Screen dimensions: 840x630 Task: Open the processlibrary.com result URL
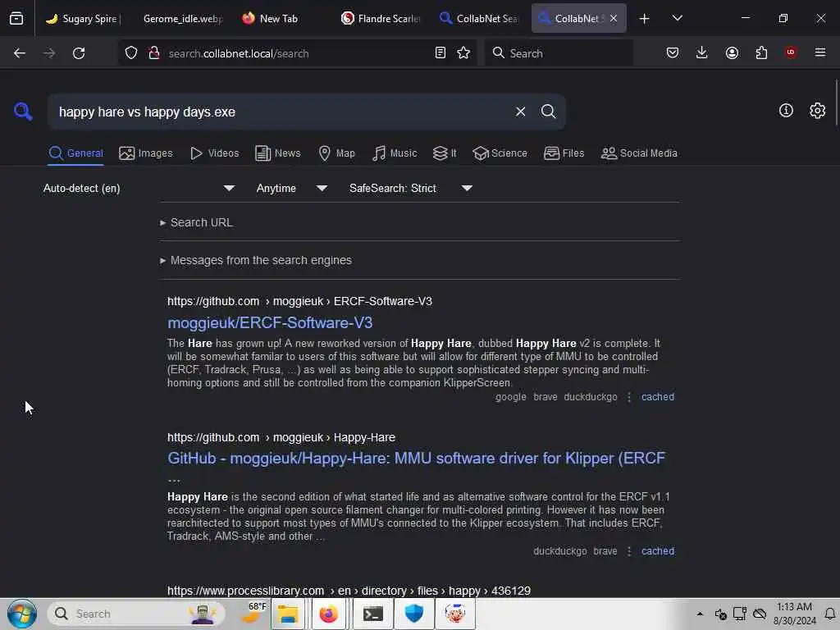click(x=349, y=591)
